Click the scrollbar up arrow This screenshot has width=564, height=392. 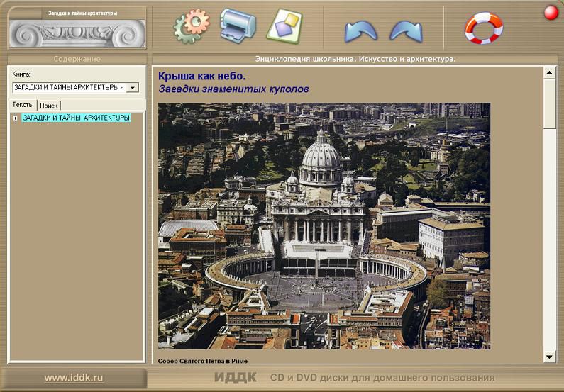(x=549, y=72)
